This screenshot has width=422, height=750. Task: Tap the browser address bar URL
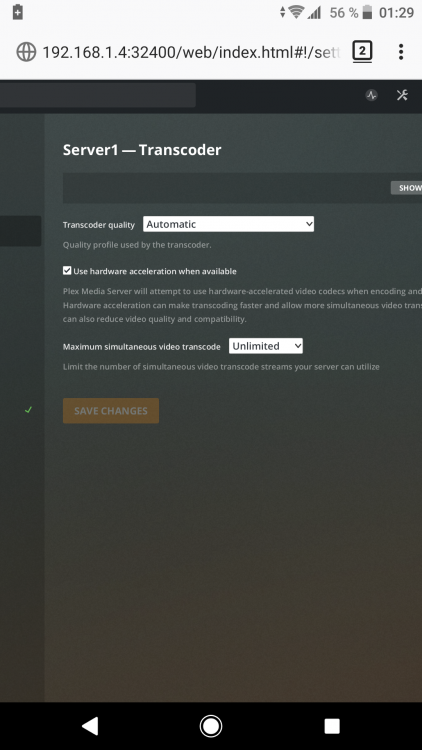(190, 52)
